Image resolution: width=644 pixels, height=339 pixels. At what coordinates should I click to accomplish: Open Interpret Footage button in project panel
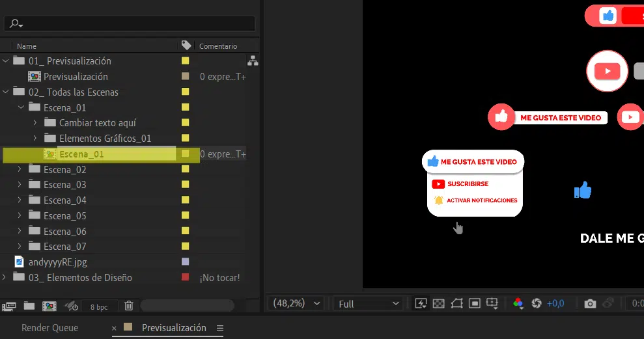pos(9,306)
